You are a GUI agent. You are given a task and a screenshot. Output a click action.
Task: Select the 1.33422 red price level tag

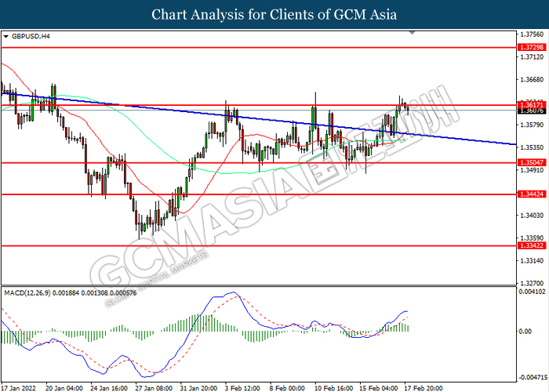[x=531, y=245]
